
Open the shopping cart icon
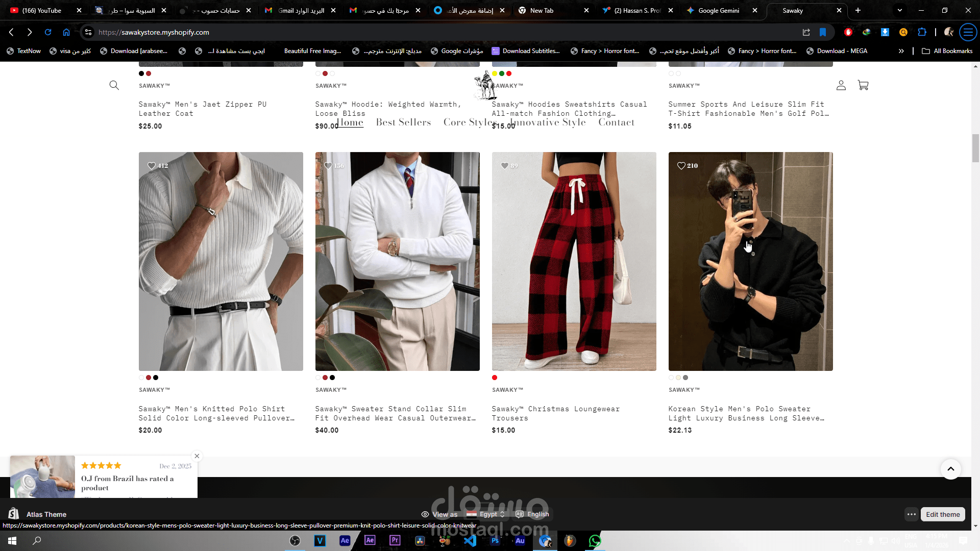pos(863,85)
